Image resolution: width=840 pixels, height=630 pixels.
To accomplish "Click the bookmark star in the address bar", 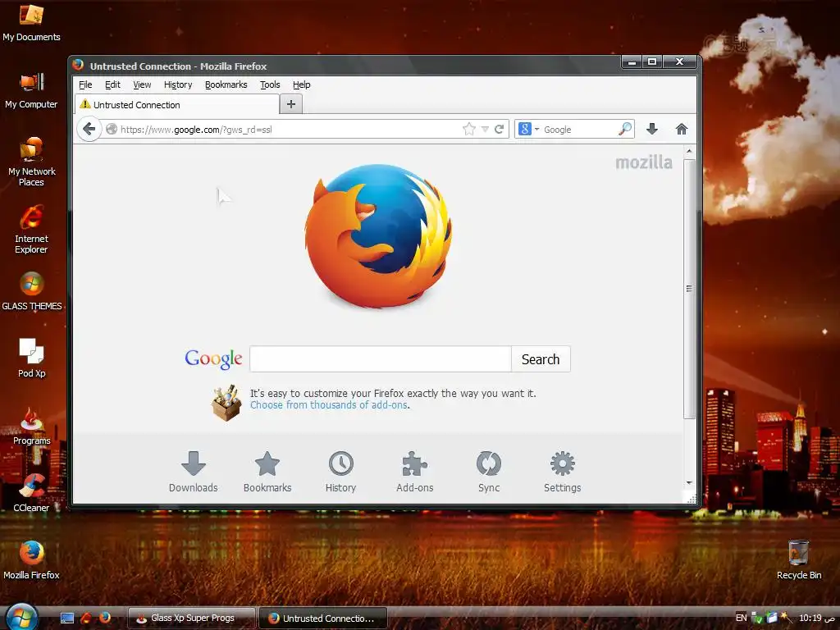I will [468, 129].
